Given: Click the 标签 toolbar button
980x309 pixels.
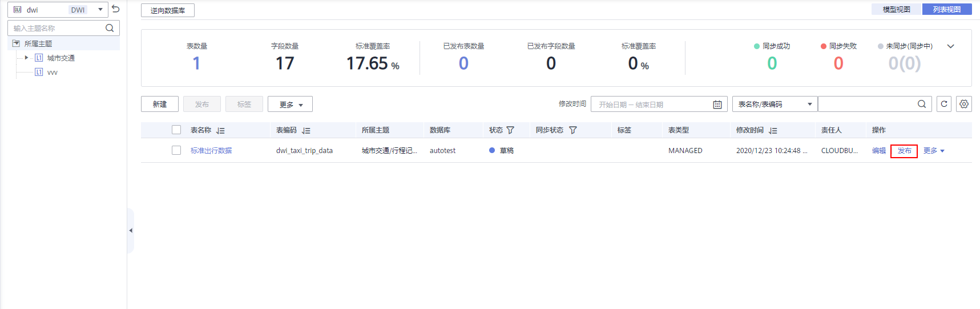Looking at the screenshot, I should coord(244,104).
